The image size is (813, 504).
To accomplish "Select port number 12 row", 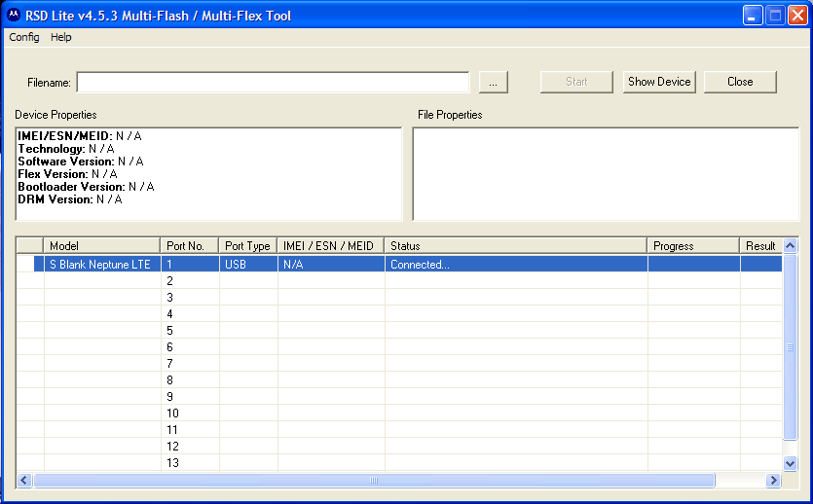I will point(399,447).
